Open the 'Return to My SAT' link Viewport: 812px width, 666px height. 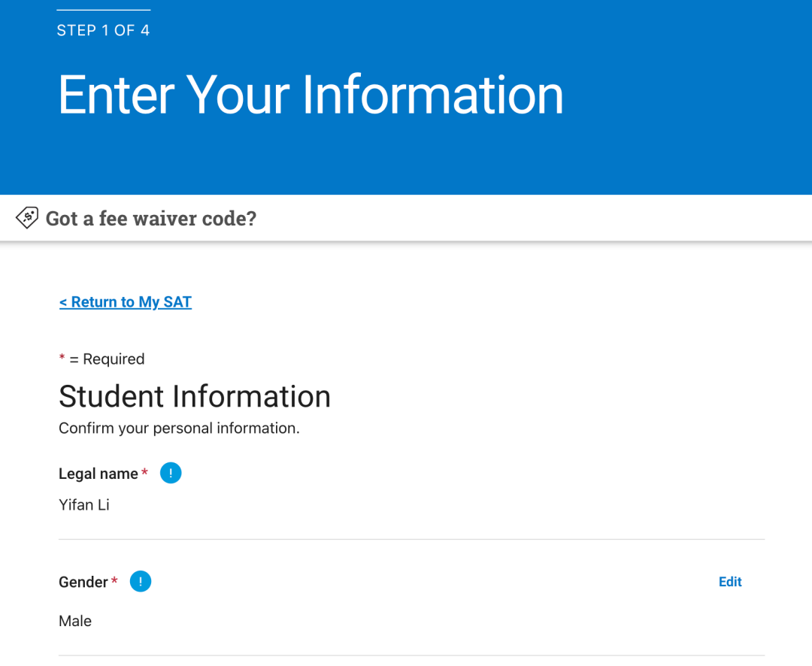click(126, 302)
